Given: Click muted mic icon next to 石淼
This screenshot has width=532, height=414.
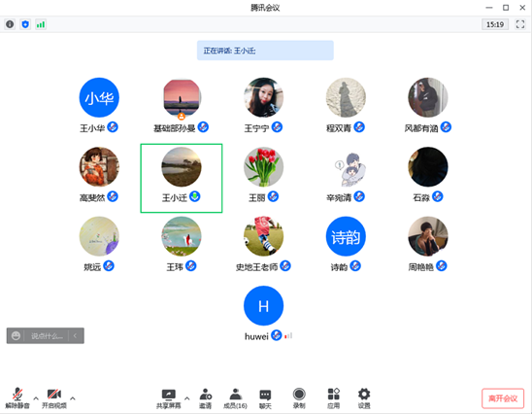Looking at the screenshot, I should click(x=438, y=196).
